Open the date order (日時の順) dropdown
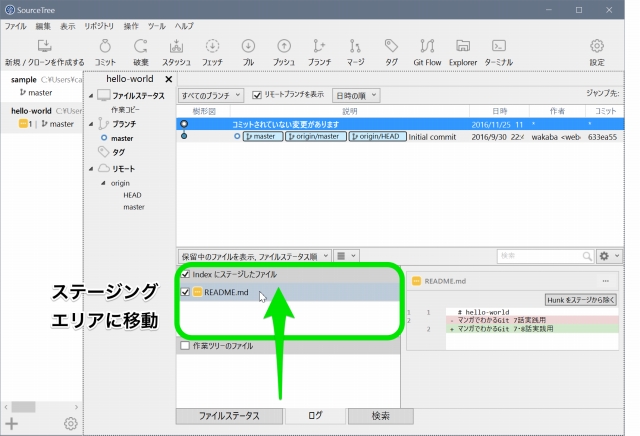The height and width of the screenshot is (436, 640). (356, 96)
